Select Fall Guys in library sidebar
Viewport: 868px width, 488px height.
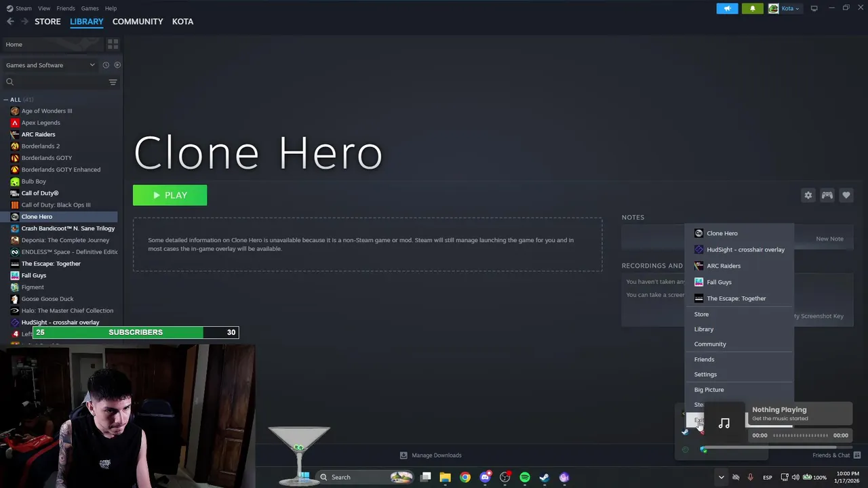click(34, 275)
